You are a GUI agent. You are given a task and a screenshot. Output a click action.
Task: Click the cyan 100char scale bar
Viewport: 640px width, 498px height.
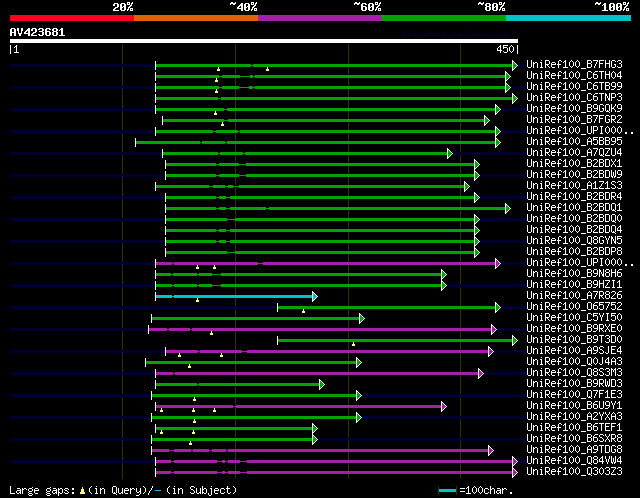[447, 490]
